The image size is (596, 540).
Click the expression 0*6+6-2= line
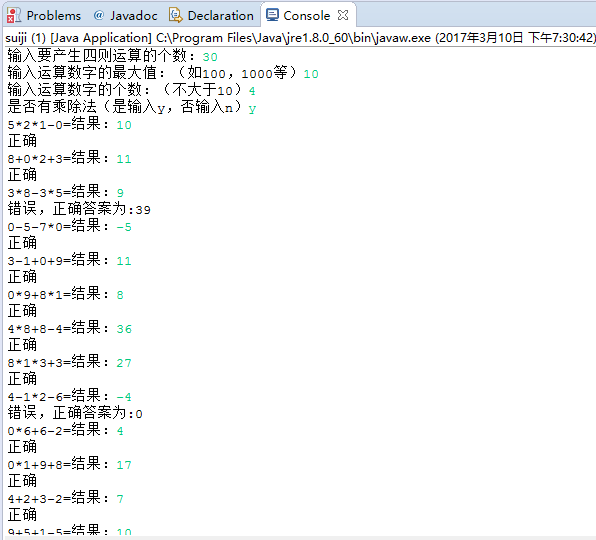point(66,430)
